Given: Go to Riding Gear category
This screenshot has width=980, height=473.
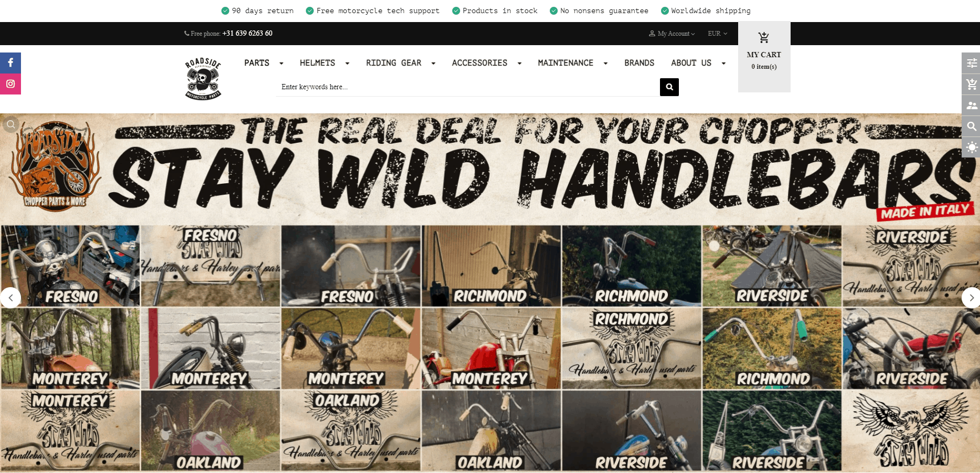Looking at the screenshot, I should click(393, 63).
